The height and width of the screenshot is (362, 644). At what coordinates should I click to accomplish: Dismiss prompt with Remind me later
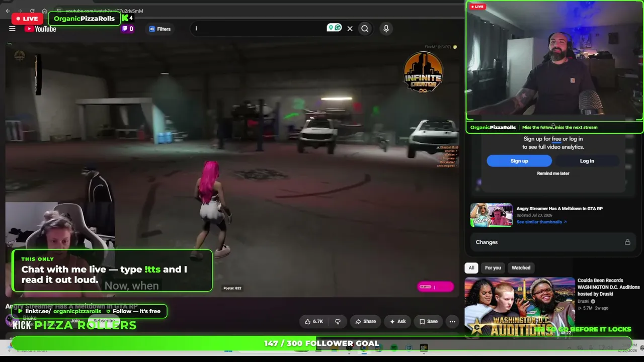553,173
